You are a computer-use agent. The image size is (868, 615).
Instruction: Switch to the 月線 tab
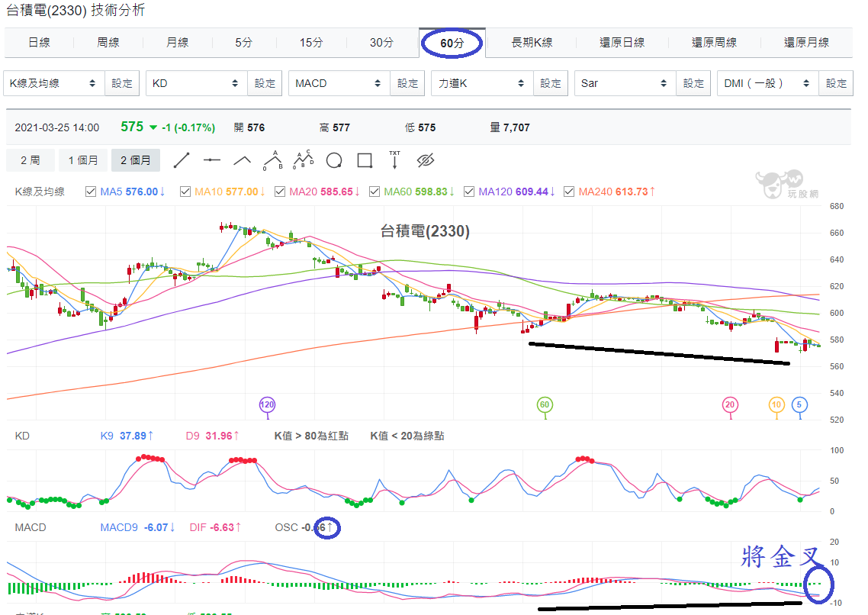(x=177, y=43)
